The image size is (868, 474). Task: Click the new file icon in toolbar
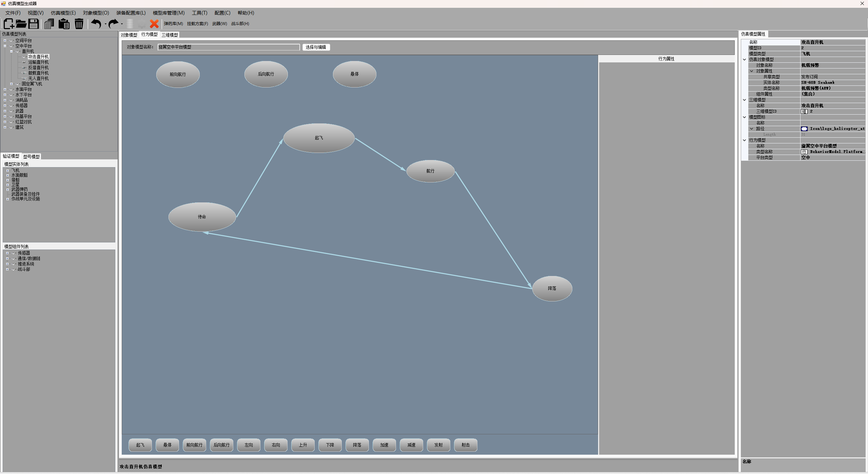click(9, 24)
